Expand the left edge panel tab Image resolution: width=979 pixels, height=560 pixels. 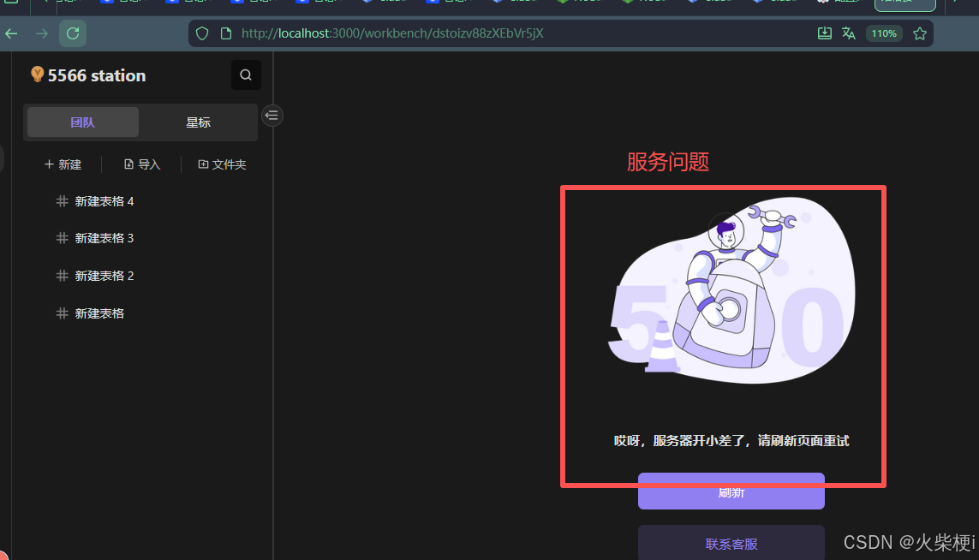pos(3,158)
